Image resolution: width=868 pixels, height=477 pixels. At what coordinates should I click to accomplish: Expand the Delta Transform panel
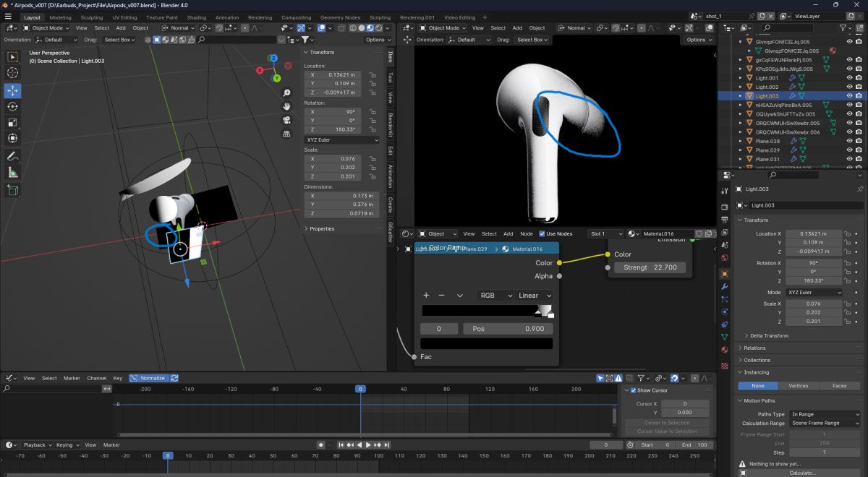[768, 335]
